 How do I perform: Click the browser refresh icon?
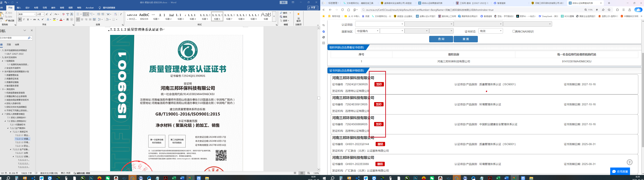coord(343,10)
